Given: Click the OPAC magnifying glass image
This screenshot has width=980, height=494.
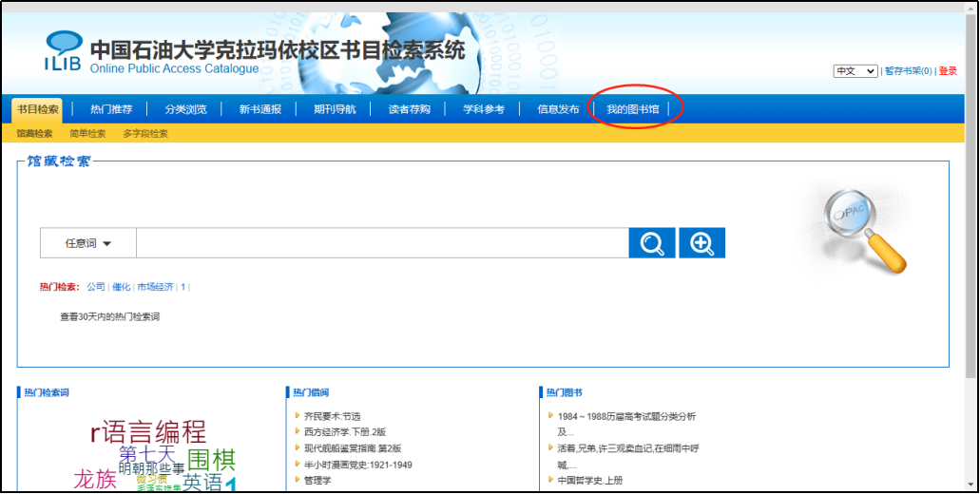Looking at the screenshot, I should coord(864,230).
